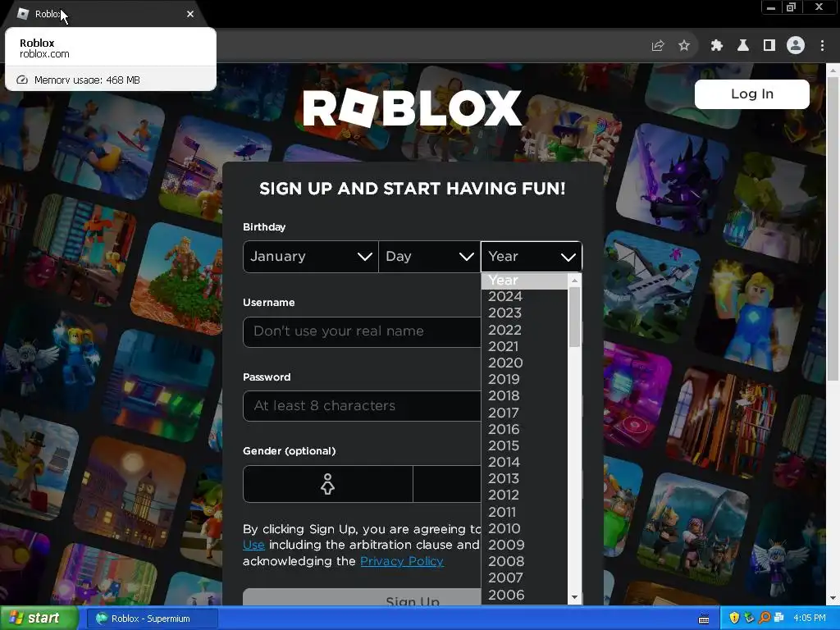Click the year list scrollbar thumb

click(575, 317)
